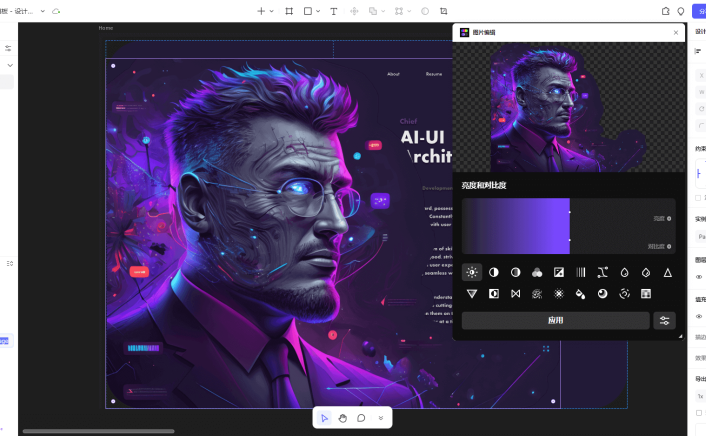Expand the bottom toolbar double-chevron
706x436 pixels.
point(380,418)
